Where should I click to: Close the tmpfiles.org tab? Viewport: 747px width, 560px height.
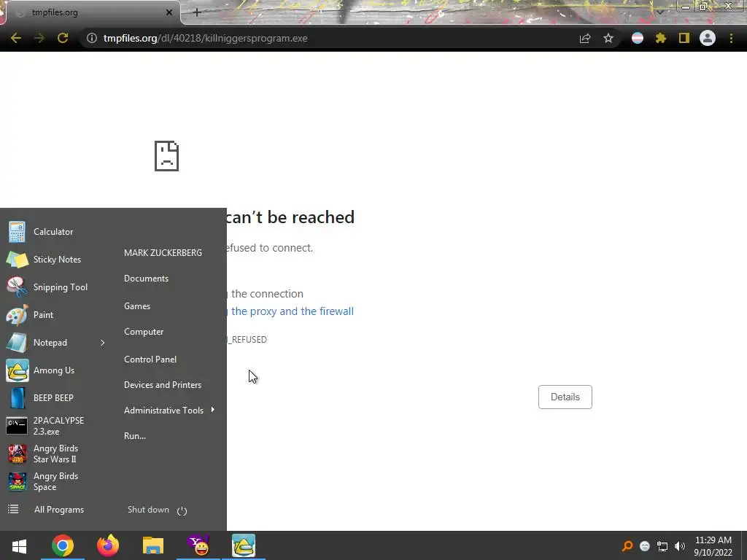coord(169,12)
